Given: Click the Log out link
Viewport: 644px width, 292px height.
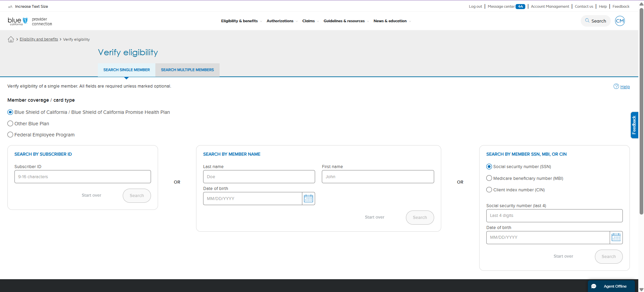Looking at the screenshot, I should coord(476,6).
